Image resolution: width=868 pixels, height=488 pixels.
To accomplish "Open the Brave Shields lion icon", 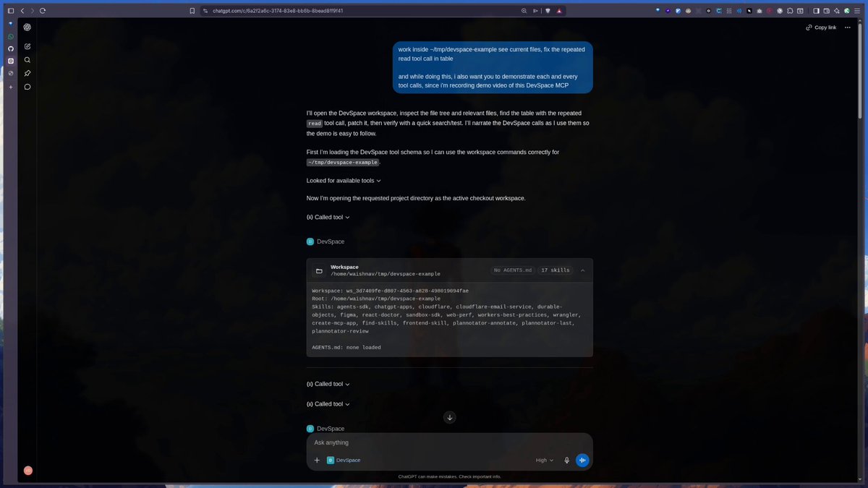I will coord(548,11).
